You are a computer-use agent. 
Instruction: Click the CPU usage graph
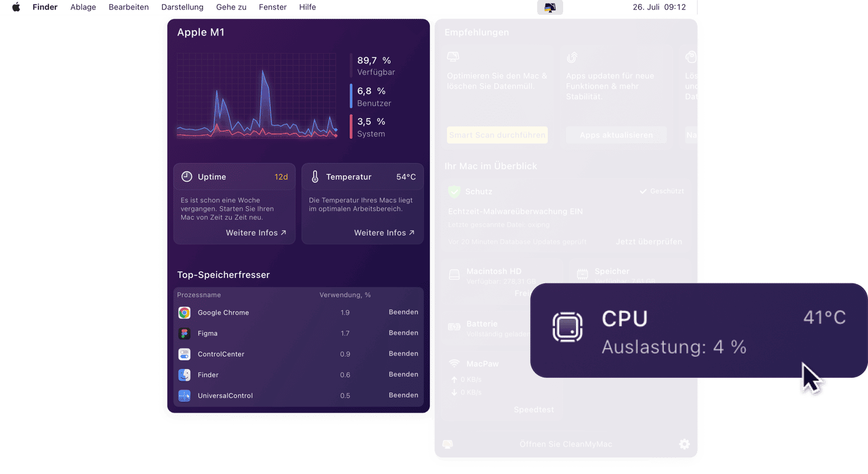pos(257,96)
